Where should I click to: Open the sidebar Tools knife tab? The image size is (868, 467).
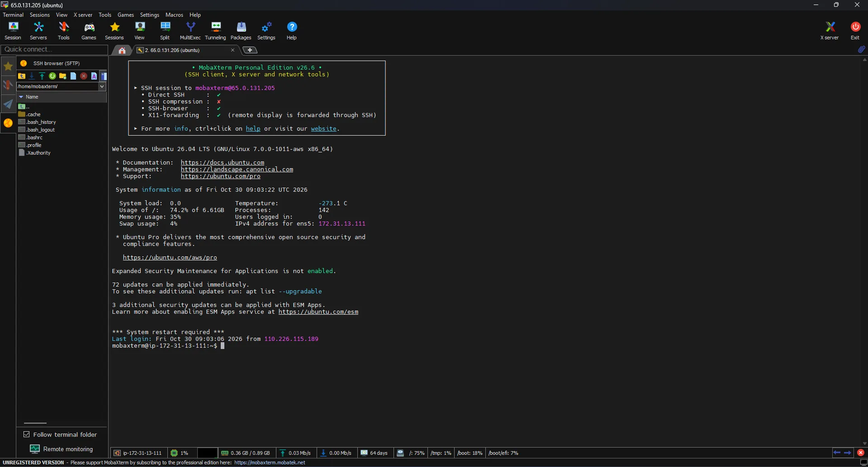[8, 85]
